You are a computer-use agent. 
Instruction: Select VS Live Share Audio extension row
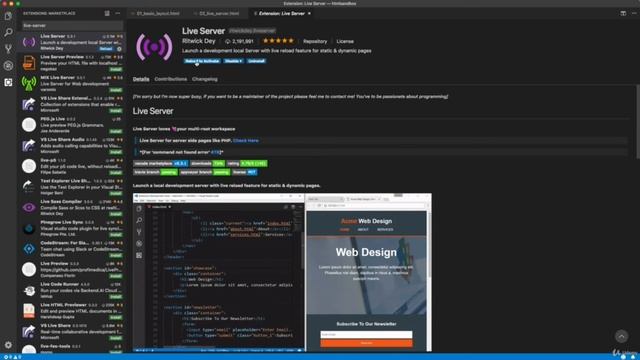pyautogui.click(x=71, y=146)
